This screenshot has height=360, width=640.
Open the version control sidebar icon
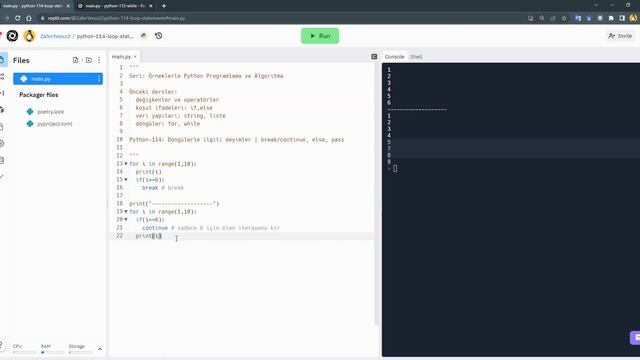[x=2, y=77]
